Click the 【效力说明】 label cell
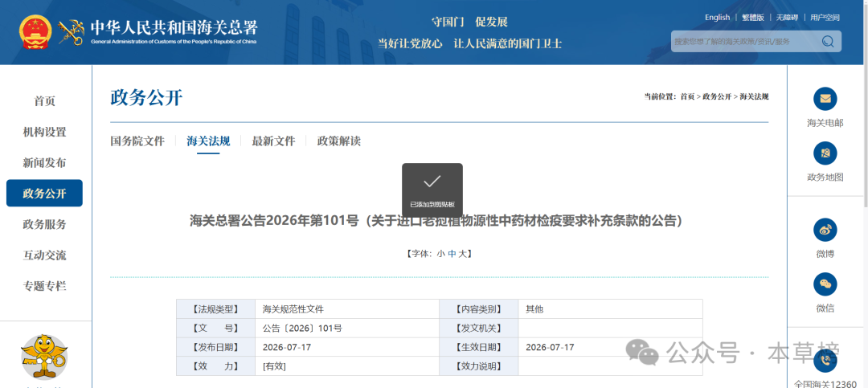Image resolution: width=868 pixels, height=388 pixels. click(479, 366)
